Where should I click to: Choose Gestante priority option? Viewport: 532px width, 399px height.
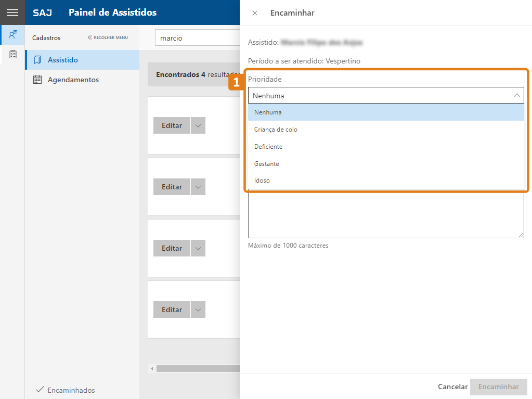[386, 163]
